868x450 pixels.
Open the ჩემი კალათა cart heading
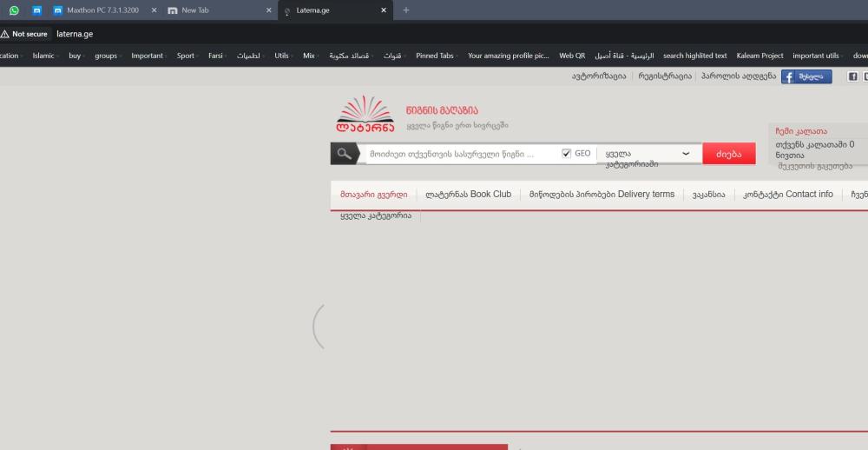(x=801, y=131)
